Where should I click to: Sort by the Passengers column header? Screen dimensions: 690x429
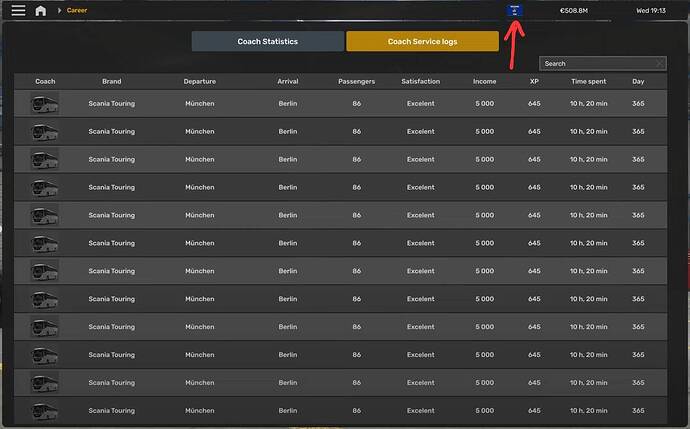point(356,81)
